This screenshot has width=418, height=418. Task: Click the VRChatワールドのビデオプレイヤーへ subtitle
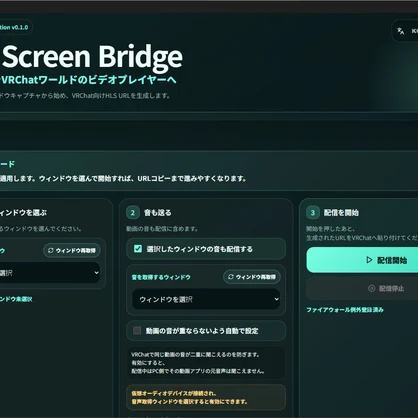click(88, 80)
